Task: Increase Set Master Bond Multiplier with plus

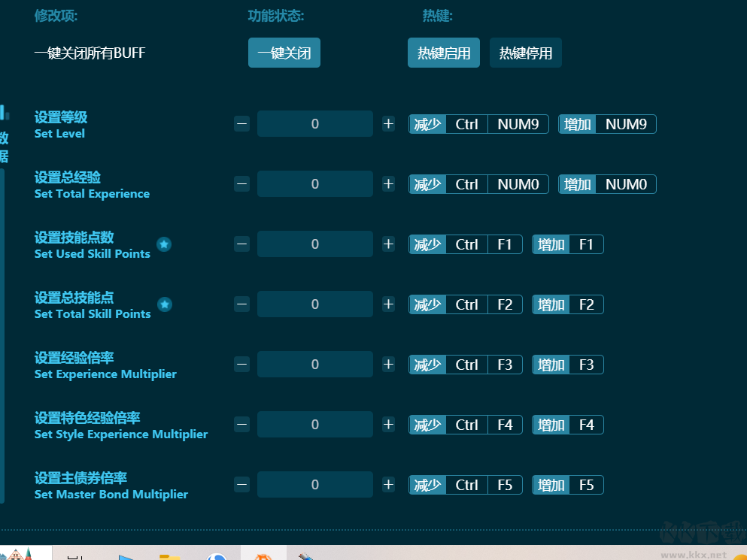Action: click(388, 485)
